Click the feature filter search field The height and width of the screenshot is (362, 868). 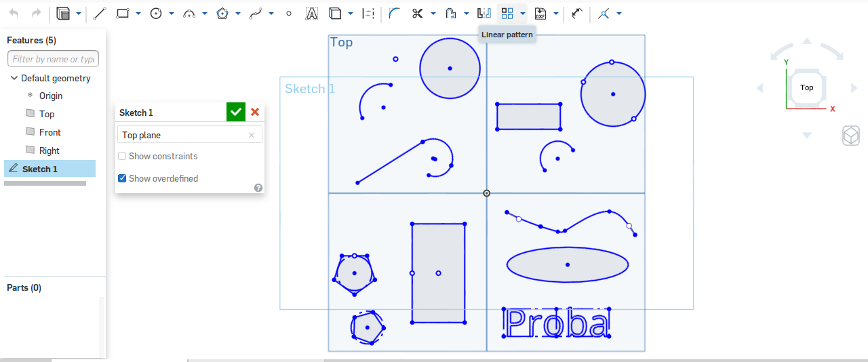click(53, 59)
